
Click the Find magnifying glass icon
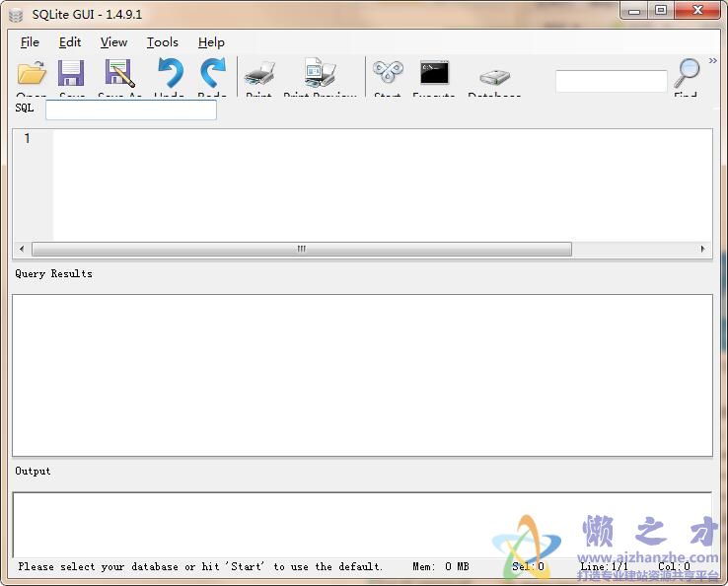pyautogui.click(x=687, y=73)
